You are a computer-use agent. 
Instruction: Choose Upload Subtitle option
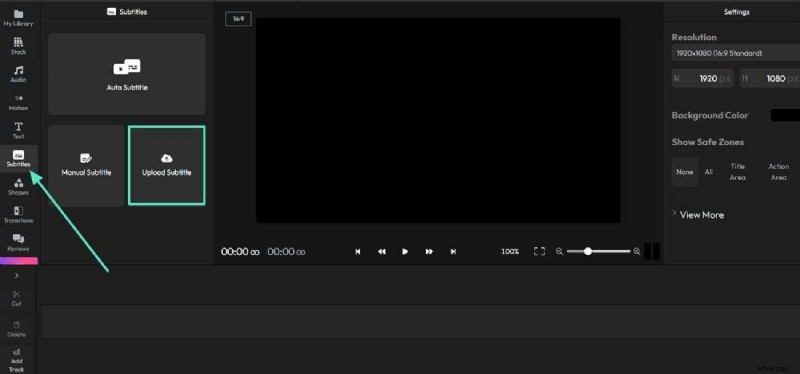[166, 166]
